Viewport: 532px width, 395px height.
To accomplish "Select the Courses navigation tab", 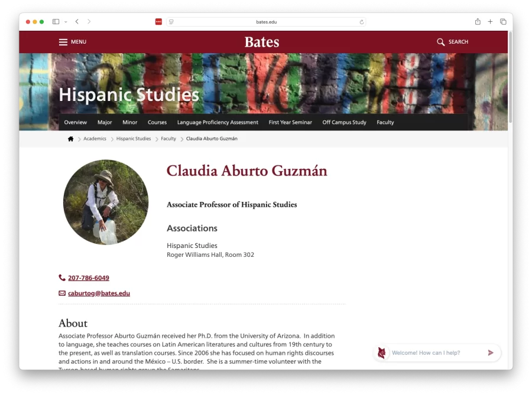I will pyautogui.click(x=157, y=122).
